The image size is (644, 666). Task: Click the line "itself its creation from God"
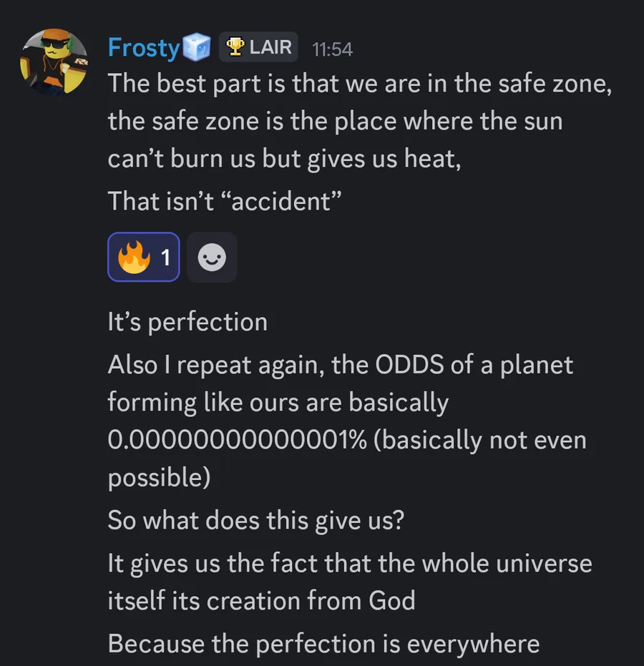[261, 599]
